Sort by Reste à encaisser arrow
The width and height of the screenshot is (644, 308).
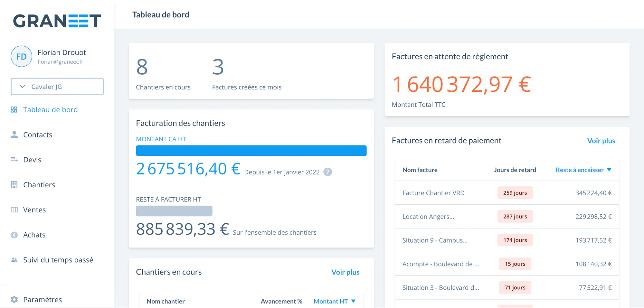[609, 170]
